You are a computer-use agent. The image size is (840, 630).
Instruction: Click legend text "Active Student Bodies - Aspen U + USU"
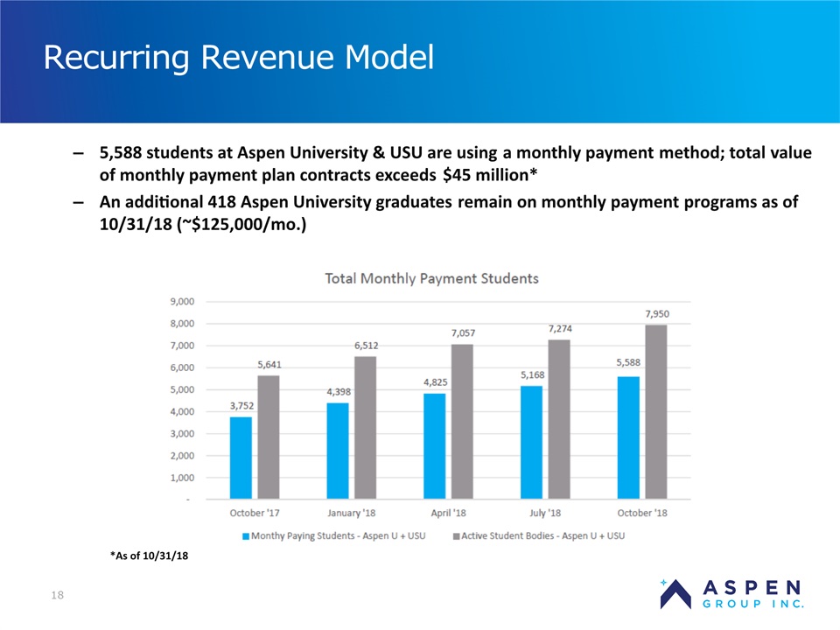point(543,536)
